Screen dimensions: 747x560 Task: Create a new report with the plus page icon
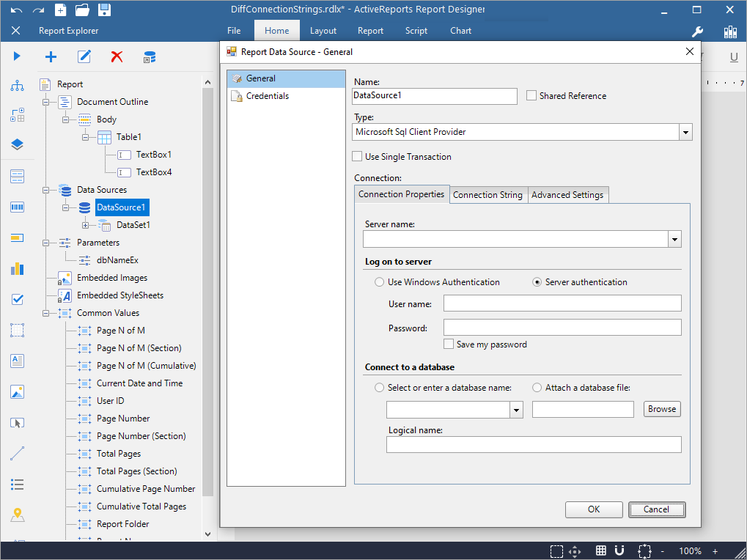click(61, 10)
